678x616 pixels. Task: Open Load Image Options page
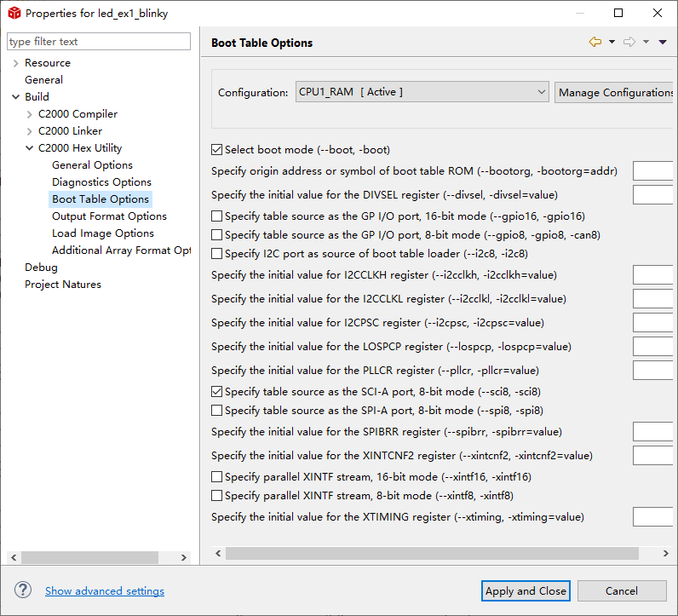[103, 233]
